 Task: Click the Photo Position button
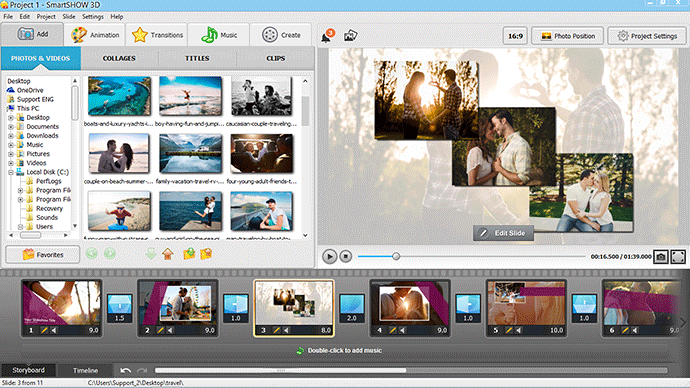click(568, 36)
